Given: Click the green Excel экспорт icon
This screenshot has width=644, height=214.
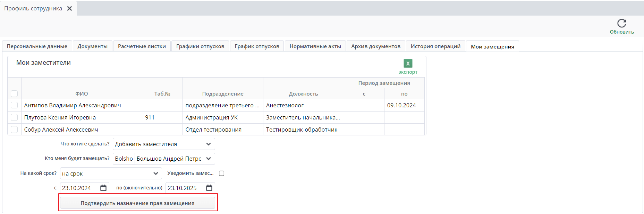Looking at the screenshot, I should click(408, 63).
